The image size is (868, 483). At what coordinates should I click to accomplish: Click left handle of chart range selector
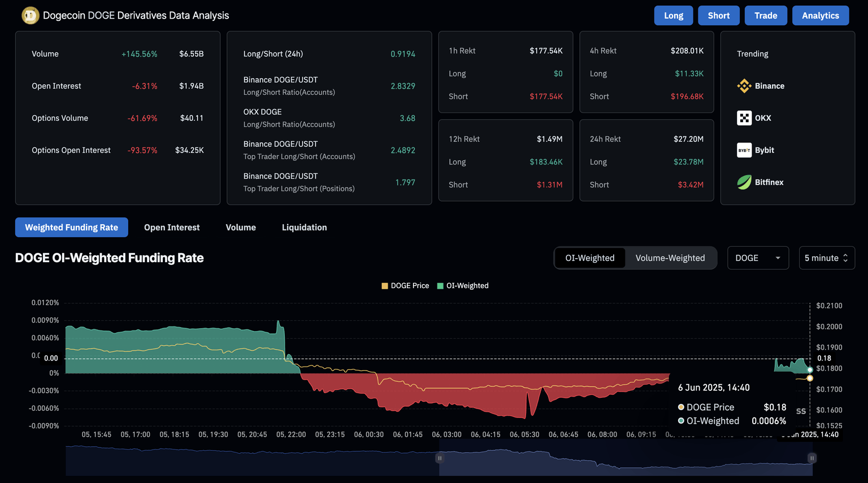[440, 458]
